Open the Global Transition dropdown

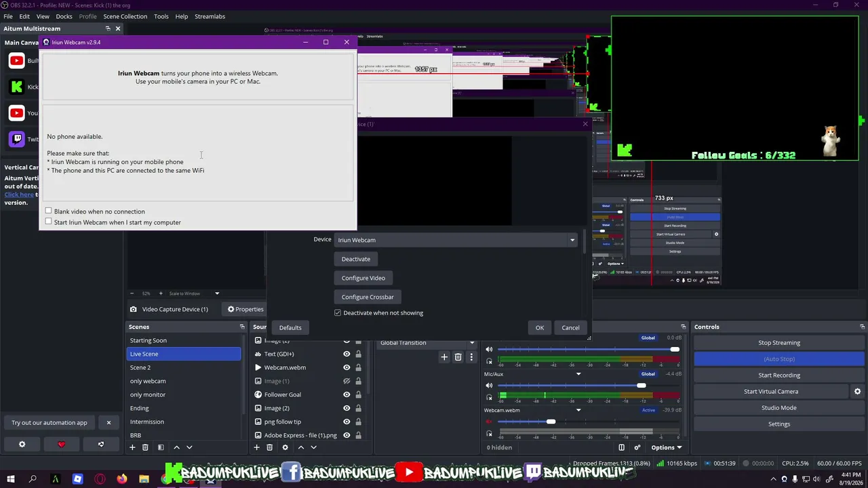tap(427, 343)
